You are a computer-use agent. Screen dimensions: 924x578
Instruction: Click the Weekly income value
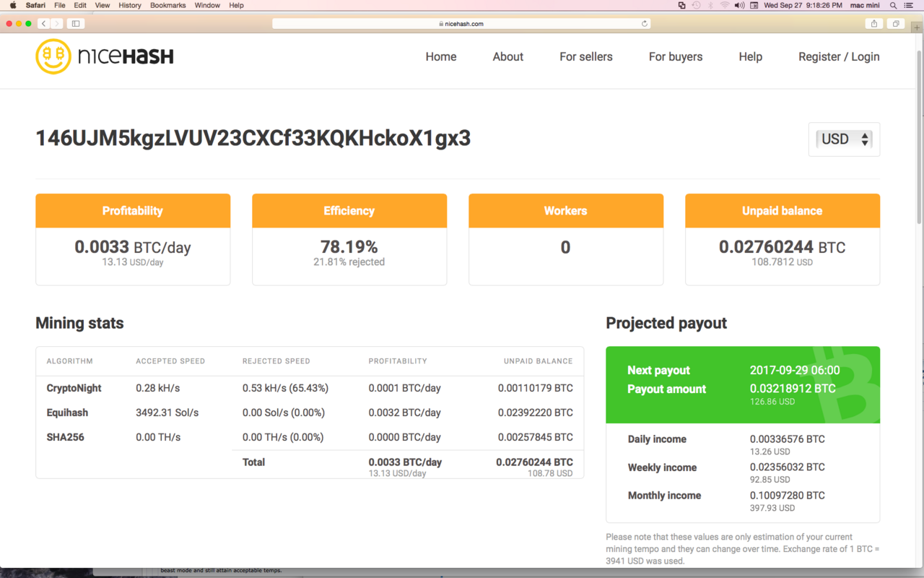click(788, 467)
